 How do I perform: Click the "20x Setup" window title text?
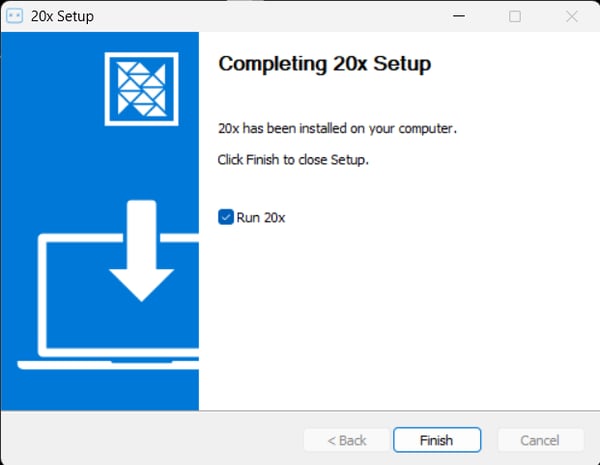[x=62, y=17]
